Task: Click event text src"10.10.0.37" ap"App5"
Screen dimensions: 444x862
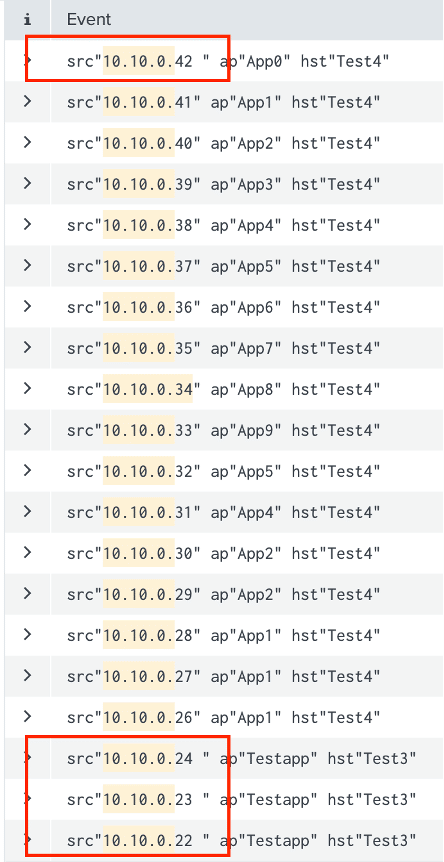Action: [224, 266]
